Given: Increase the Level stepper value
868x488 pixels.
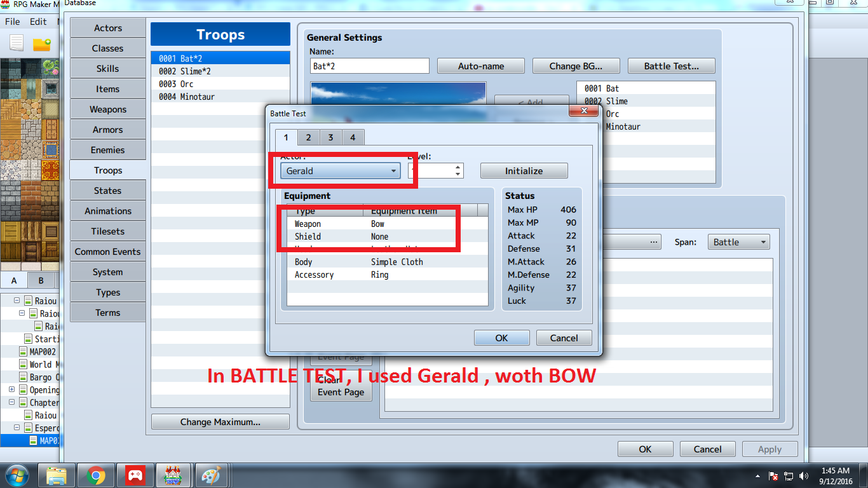Looking at the screenshot, I should 458,167.
